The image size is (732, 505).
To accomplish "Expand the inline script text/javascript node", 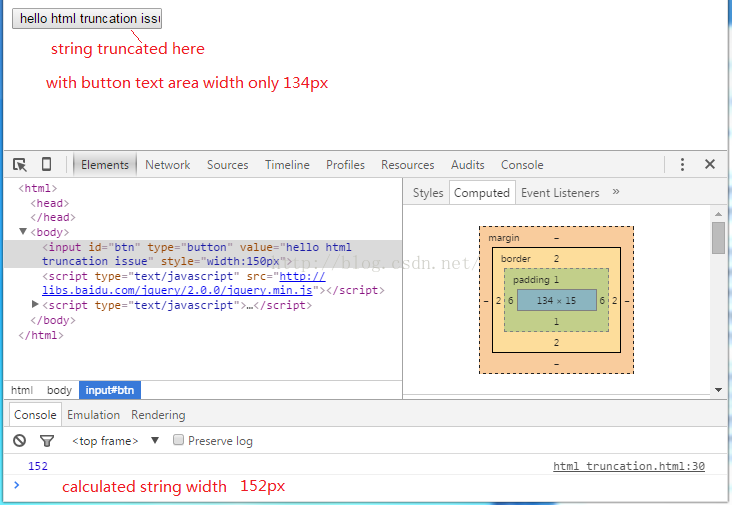I will point(35,304).
